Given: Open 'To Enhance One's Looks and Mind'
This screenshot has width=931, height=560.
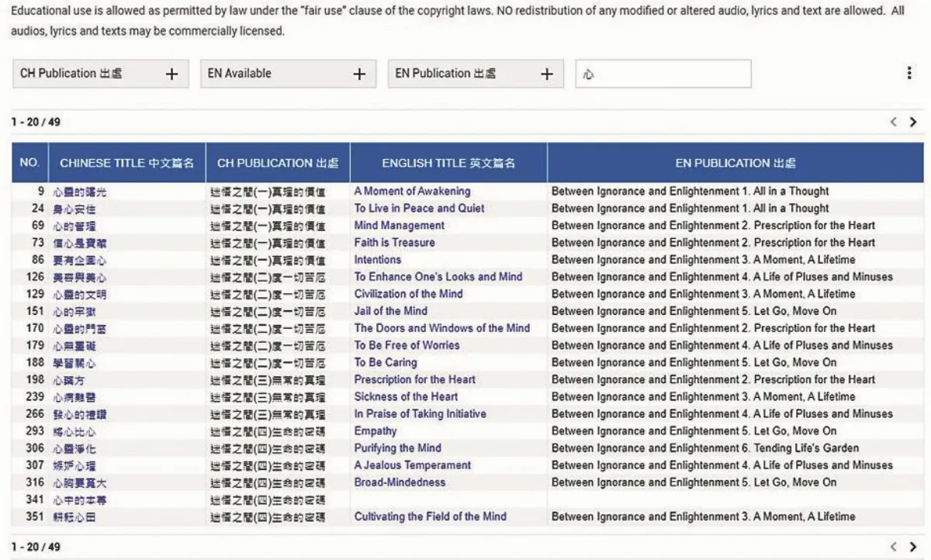Looking at the screenshot, I should tap(438, 276).
